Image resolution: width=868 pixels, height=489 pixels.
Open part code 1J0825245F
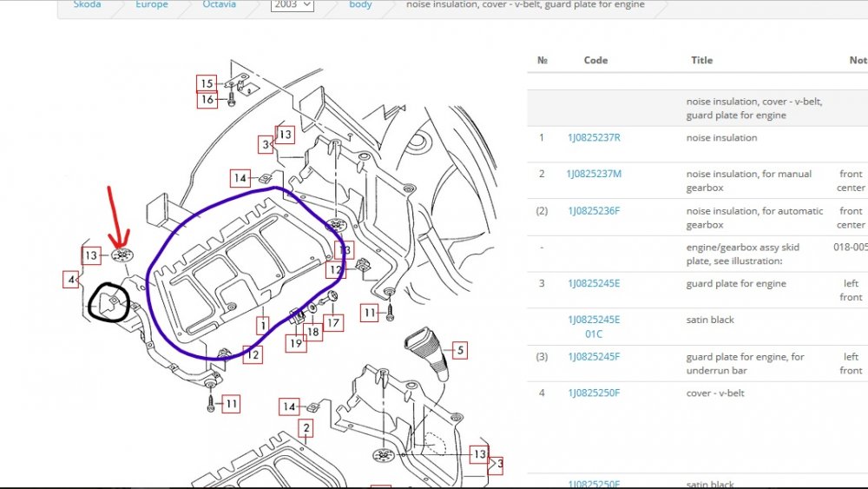[594, 357]
